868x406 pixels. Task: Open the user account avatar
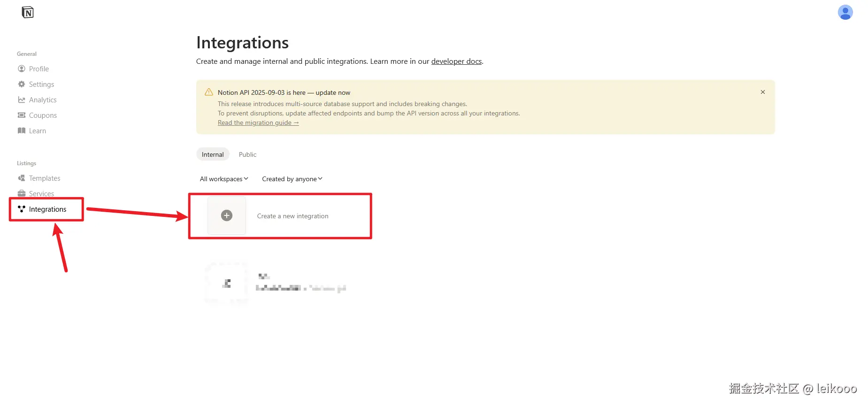(x=845, y=12)
